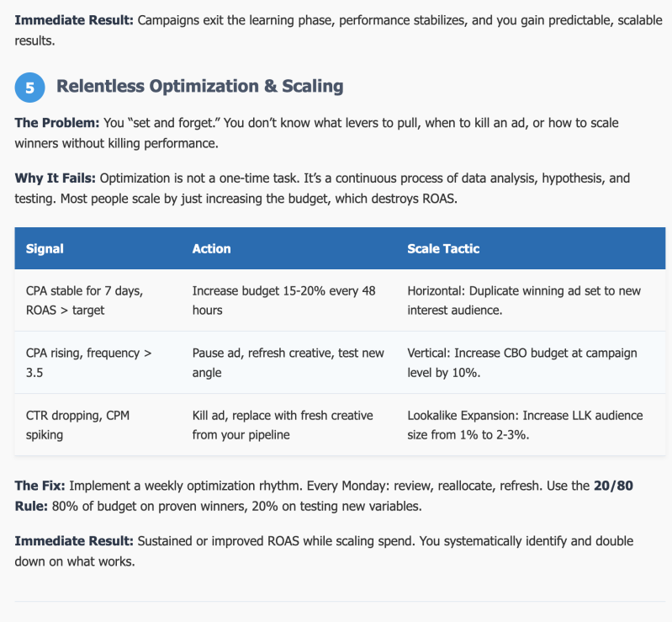Click the Action column header
This screenshot has width=672, height=622.
coord(211,248)
